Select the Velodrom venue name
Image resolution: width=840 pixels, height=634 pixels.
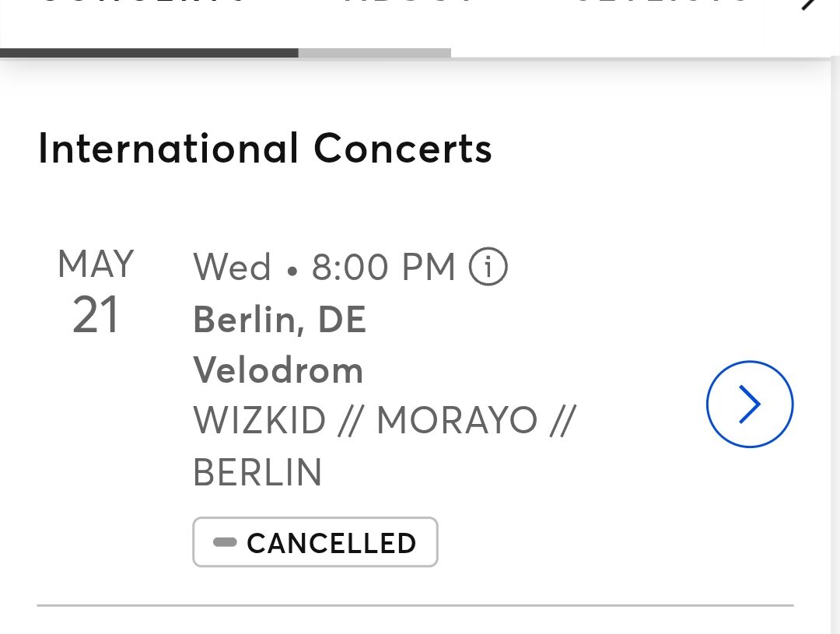pyautogui.click(x=278, y=370)
